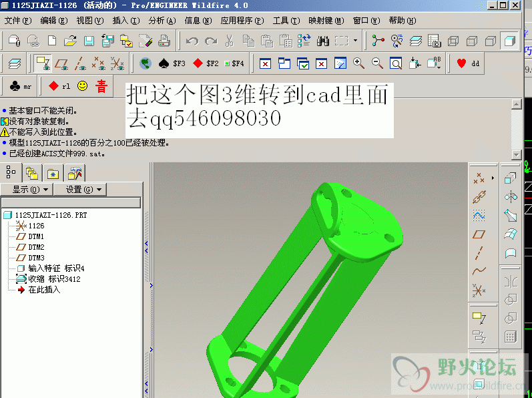Switch to the folder browser navigator tab
Screen dimensions: 532x398
[32, 174]
